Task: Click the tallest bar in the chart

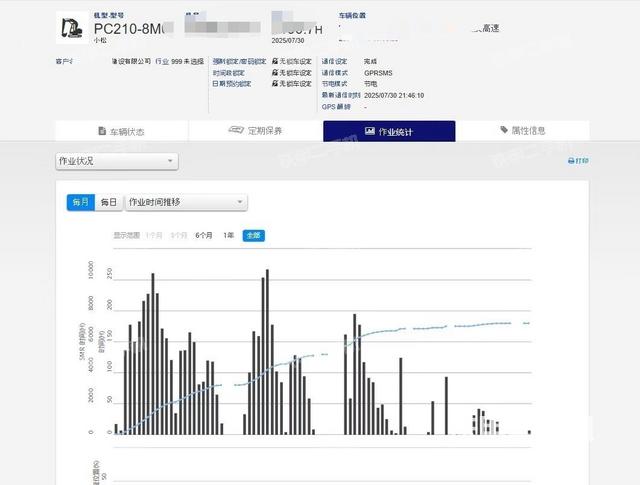Action: [266, 350]
